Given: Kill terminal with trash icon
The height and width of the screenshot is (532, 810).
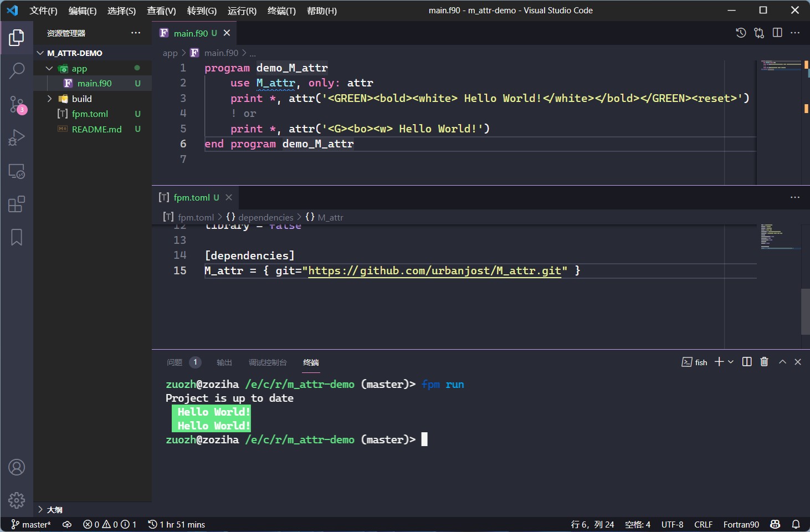Looking at the screenshot, I should [x=764, y=362].
